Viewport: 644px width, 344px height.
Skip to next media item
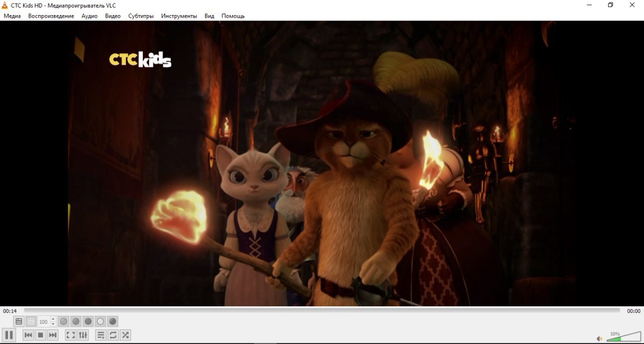click(x=53, y=335)
